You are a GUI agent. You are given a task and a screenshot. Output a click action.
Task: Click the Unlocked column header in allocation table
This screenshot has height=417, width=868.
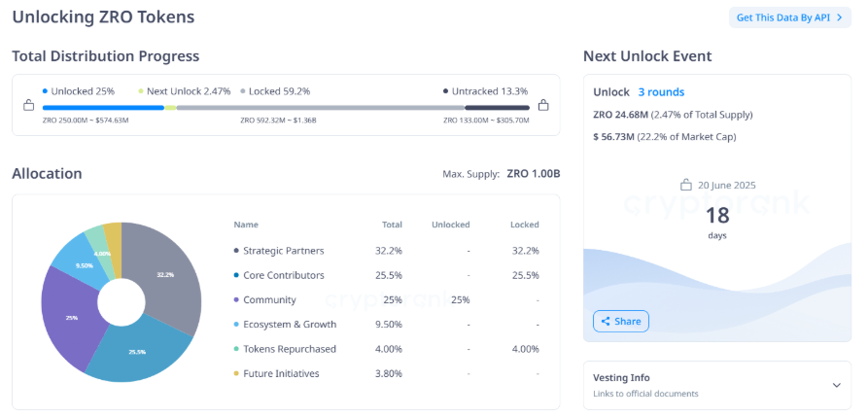click(451, 225)
